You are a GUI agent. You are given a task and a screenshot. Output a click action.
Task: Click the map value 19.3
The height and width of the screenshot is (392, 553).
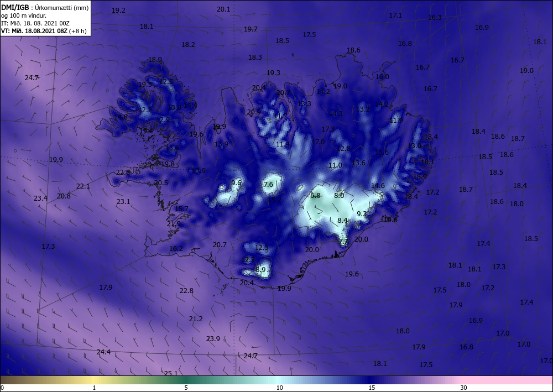(273, 72)
